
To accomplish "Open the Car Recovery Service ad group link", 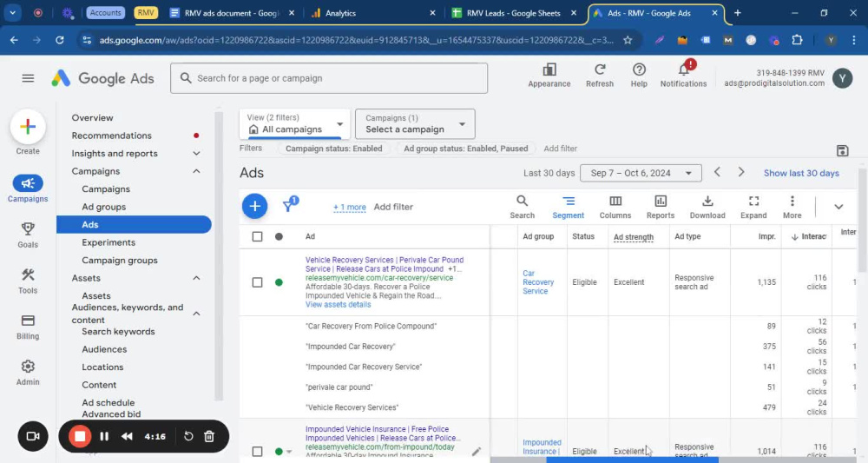I will (537, 282).
